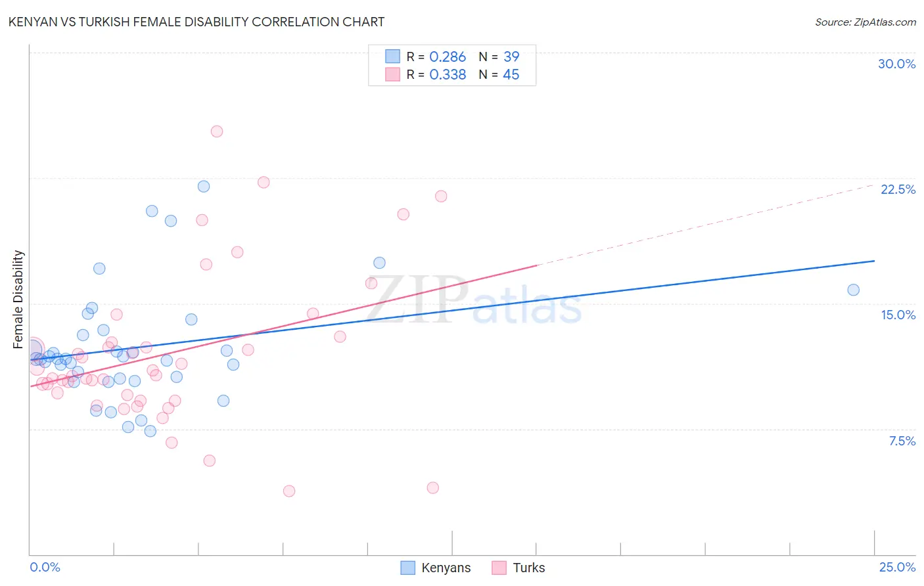Click the Female Disability axis label
The height and width of the screenshot is (586, 924).
18,300
